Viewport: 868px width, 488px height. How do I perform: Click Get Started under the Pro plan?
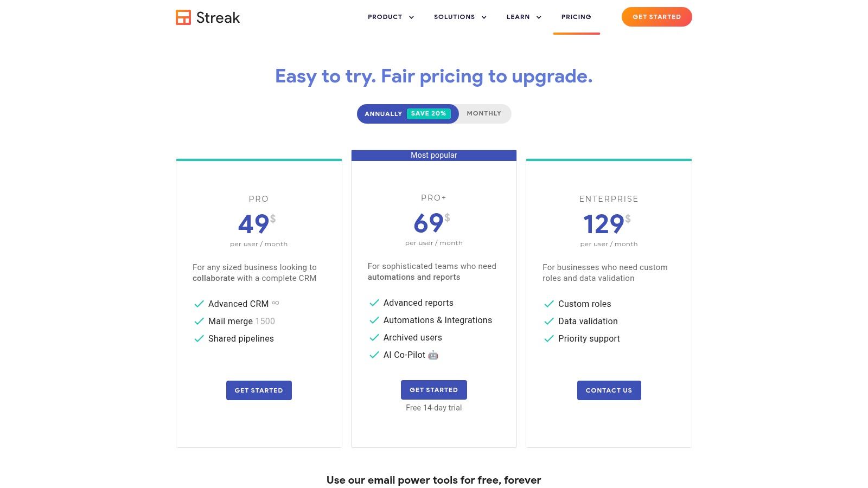coord(259,390)
